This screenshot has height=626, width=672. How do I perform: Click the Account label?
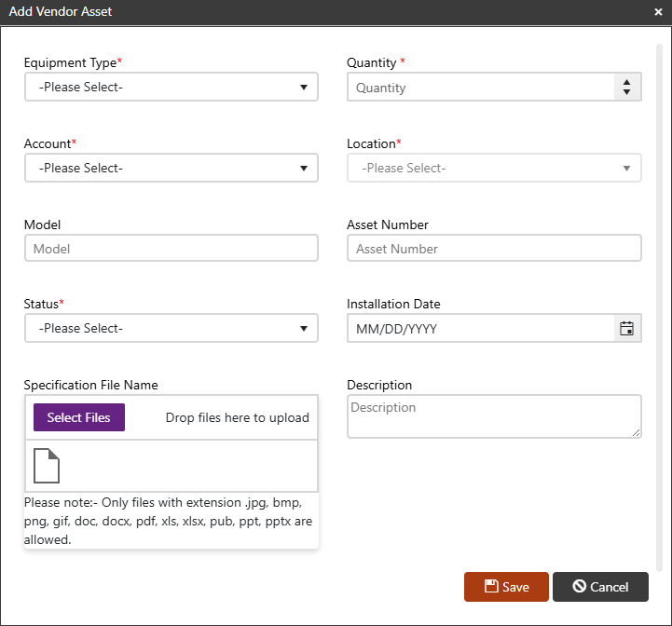click(49, 143)
